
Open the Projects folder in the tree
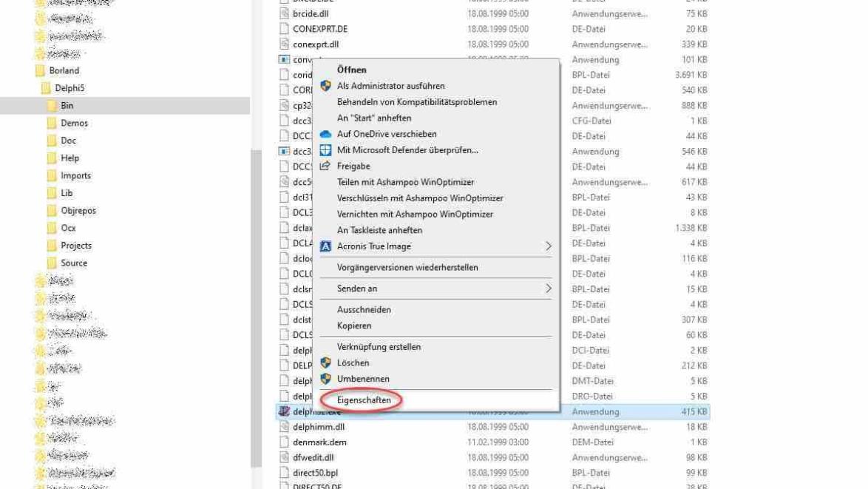[x=76, y=246]
